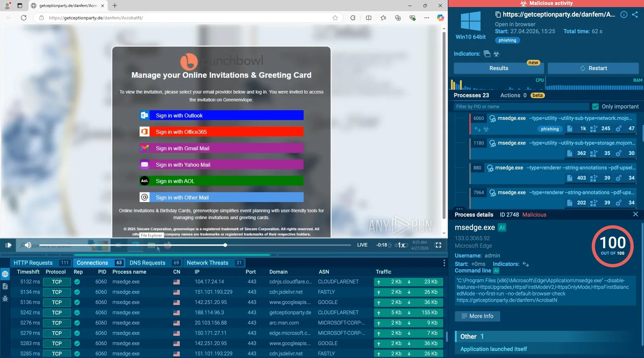This screenshot has width=644, height=358.
Task: Select the network globe sidebar icon
Action: pos(5,274)
